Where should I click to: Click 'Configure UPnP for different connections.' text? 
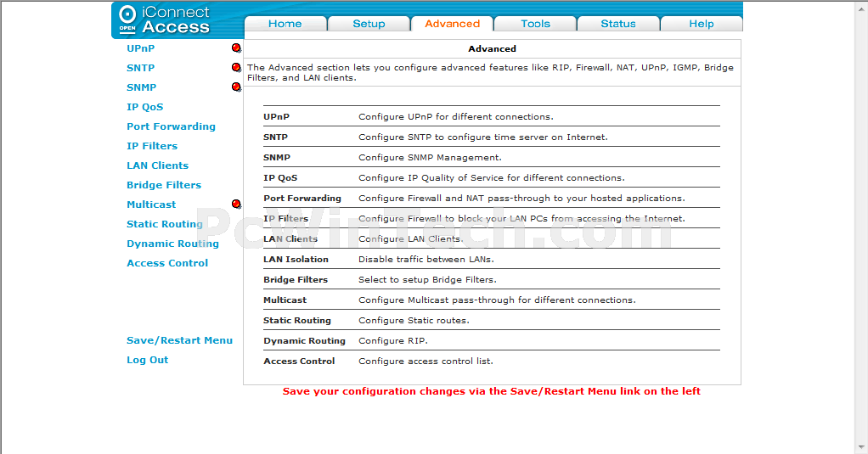tap(455, 116)
